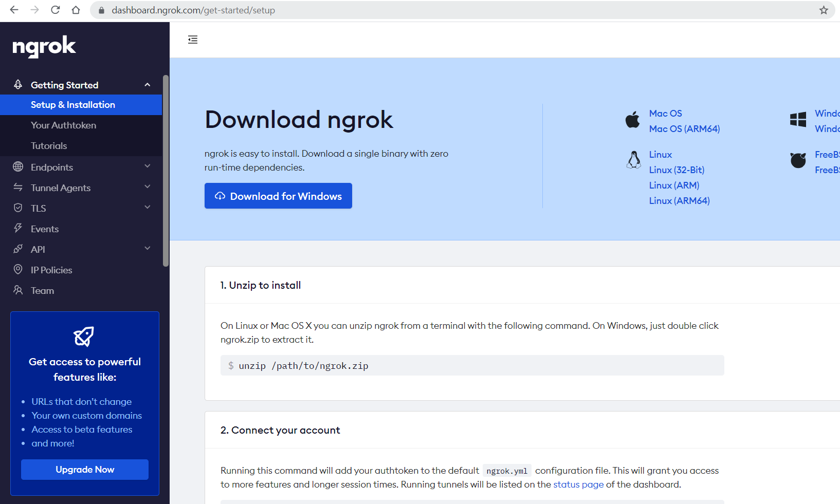Click the Team people icon
This screenshot has height=504, width=840.
pos(18,290)
